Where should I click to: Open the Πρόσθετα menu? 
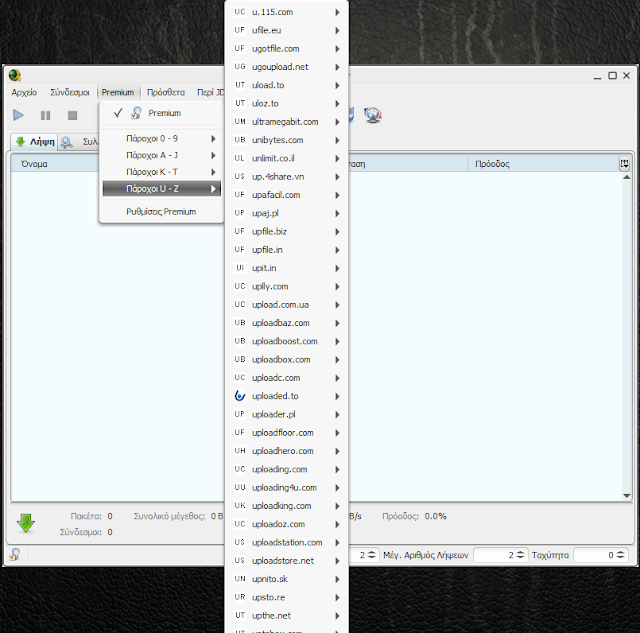point(166,92)
